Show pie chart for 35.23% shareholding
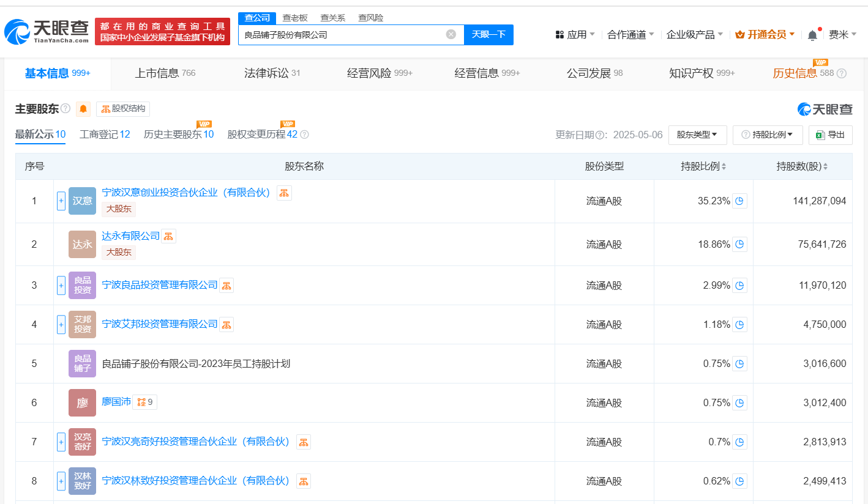This screenshot has height=504, width=868. (x=739, y=201)
